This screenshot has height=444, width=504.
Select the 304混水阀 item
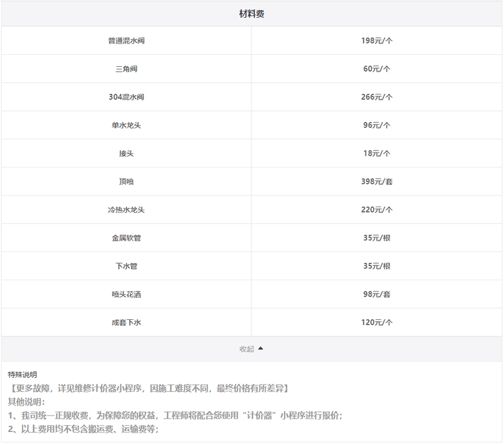[x=127, y=97]
